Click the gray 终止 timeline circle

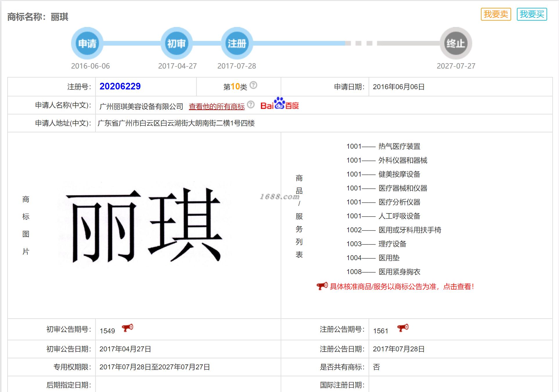456,44
